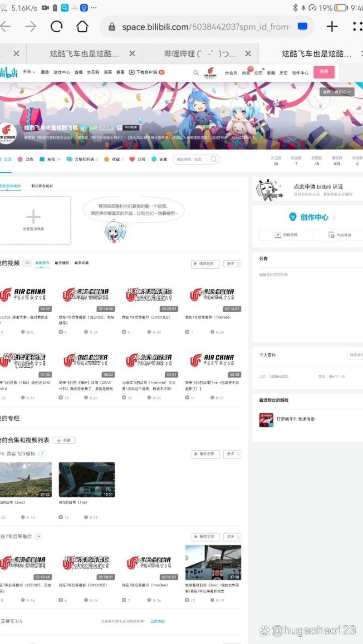363x644 pixels.
Task: Open the 历史 (history) icon in top navbar
Action: [284, 73]
